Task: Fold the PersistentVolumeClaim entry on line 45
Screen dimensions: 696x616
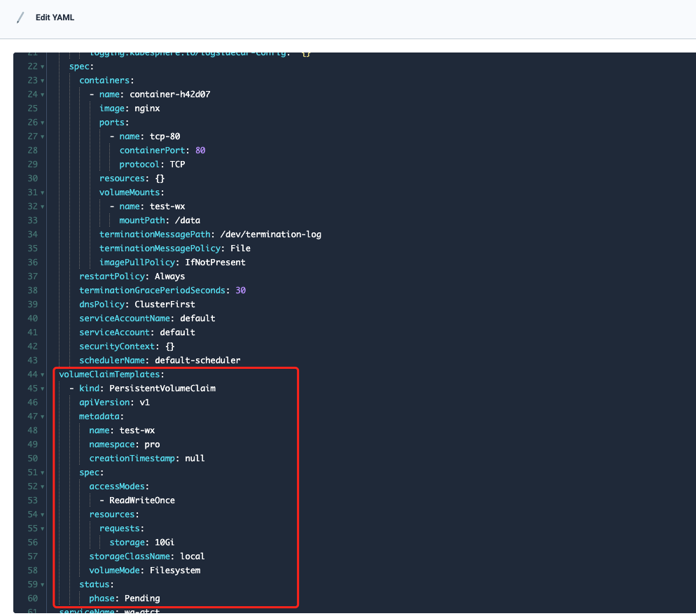Action: [41, 388]
